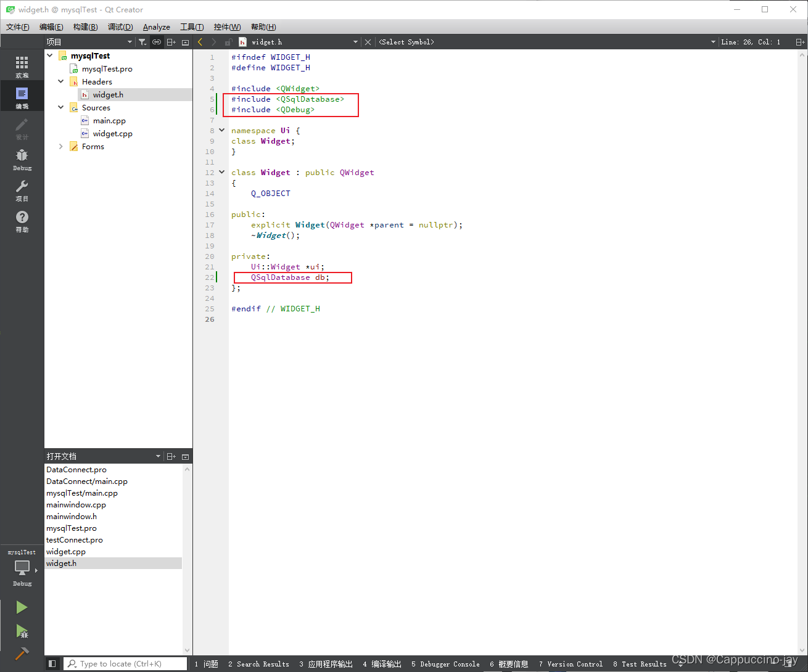Image resolution: width=808 pixels, height=672 pixels.
Task: Collapse the mysqlTest project node
Action: point(50,55)
